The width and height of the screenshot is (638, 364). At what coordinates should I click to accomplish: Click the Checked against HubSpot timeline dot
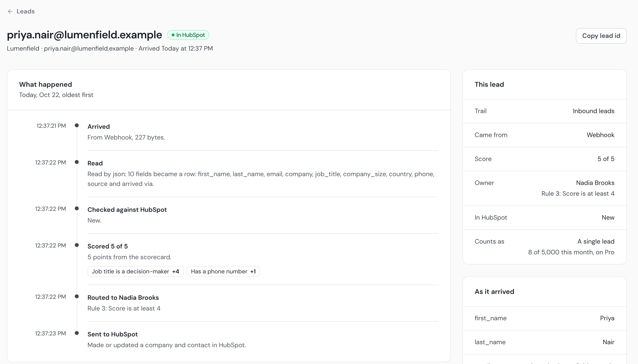[x=77, y=208]
